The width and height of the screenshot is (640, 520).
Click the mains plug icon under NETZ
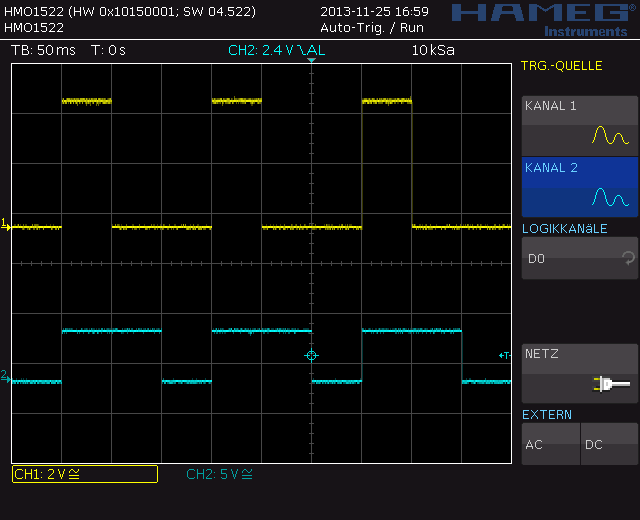611,384
